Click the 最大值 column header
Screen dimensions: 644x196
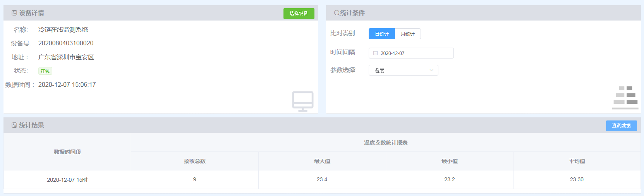(x=322, y=161)
